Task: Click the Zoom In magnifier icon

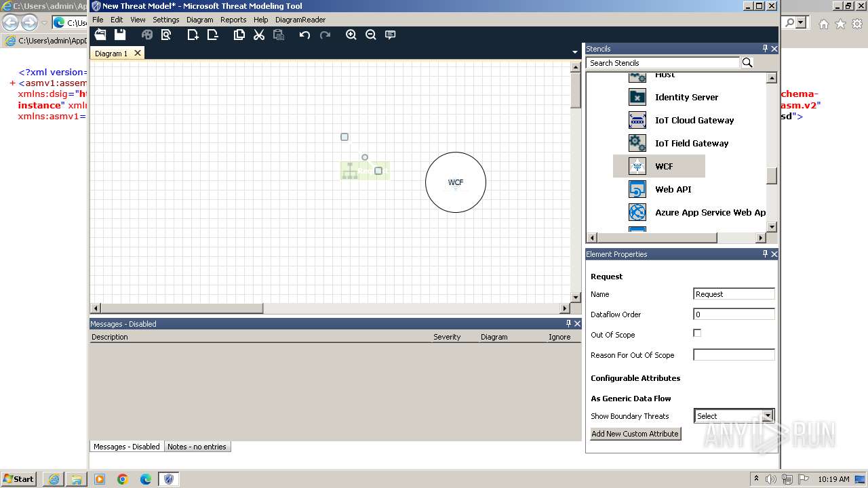Action: tap(351, 35)
